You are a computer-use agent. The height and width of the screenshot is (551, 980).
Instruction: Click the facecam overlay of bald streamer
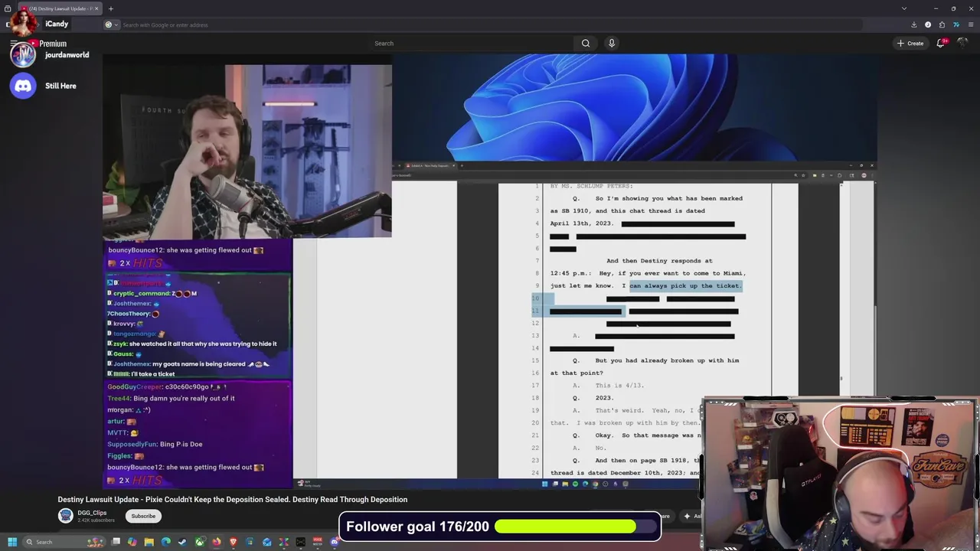click(x=840, y=474)
